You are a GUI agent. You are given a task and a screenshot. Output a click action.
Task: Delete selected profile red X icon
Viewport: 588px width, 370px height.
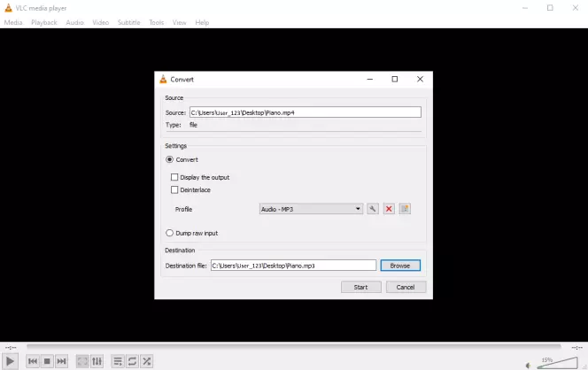[x=389, y=209]
